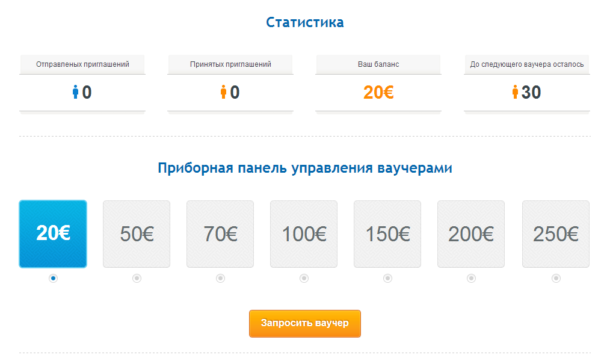607x364 pixels.
Task: Select radio button under 150€ voucher
Action: tap(387, 278)
